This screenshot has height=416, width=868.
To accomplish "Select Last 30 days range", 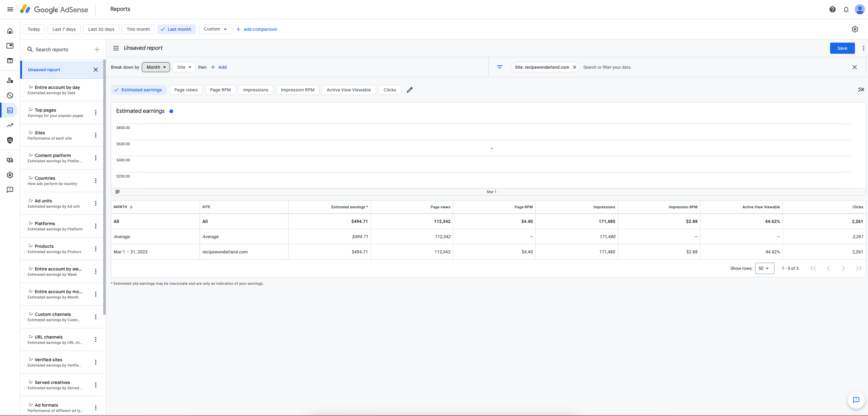I will click(101, 29).
